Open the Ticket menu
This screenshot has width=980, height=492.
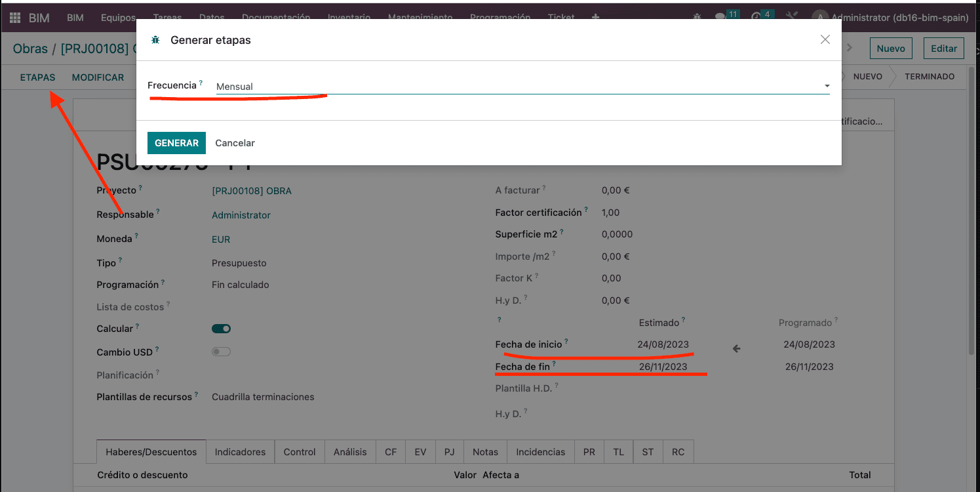point(561,18)
